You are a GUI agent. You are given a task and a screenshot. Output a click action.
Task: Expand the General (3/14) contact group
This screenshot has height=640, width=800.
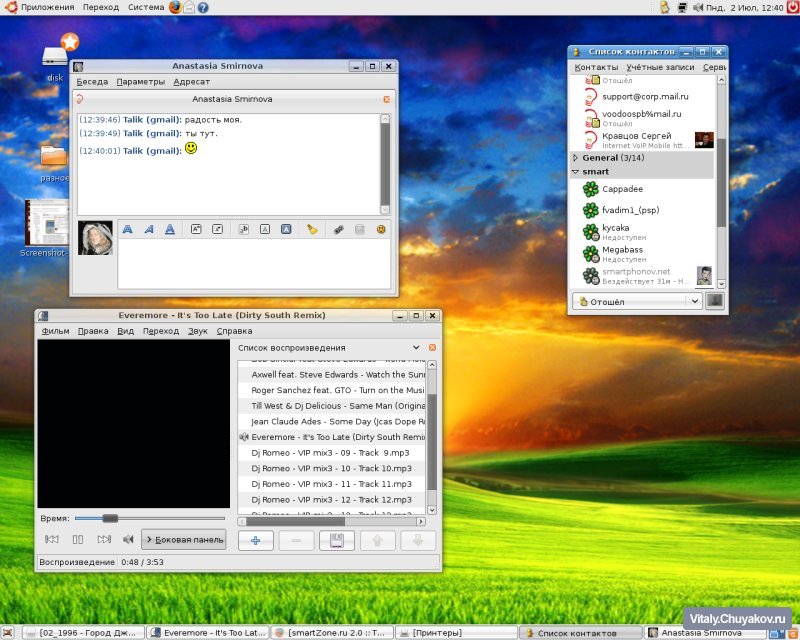(576, 158)
